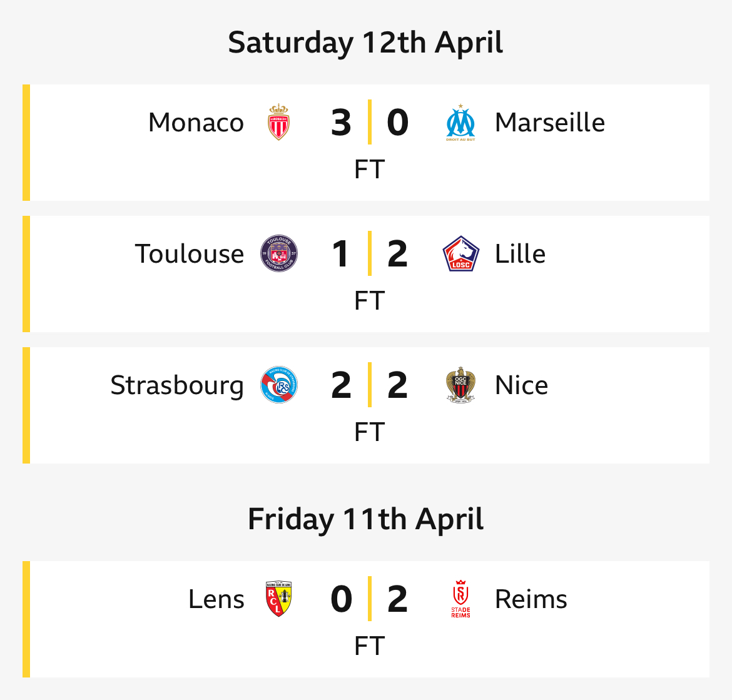Click the Toulouse 1-2 Lille score
This screenshot has height=700, width=732.
click(x=370, y=253)
